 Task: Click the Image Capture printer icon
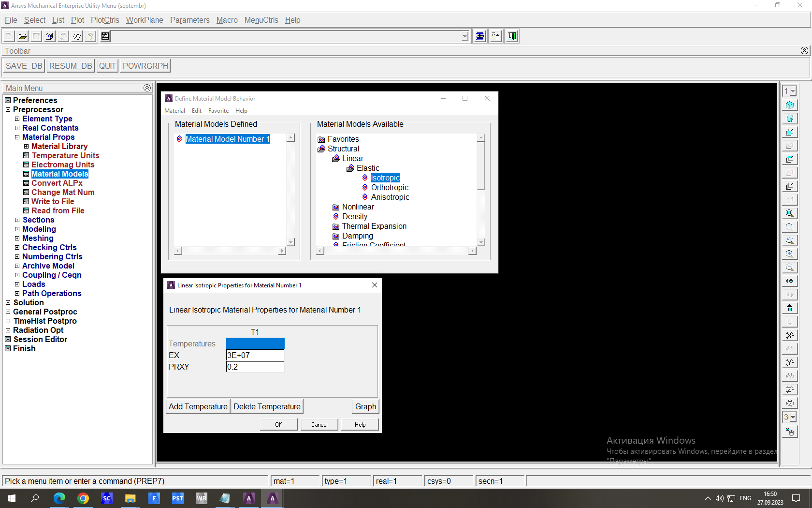pyautogui.click(x=63, y=36)
